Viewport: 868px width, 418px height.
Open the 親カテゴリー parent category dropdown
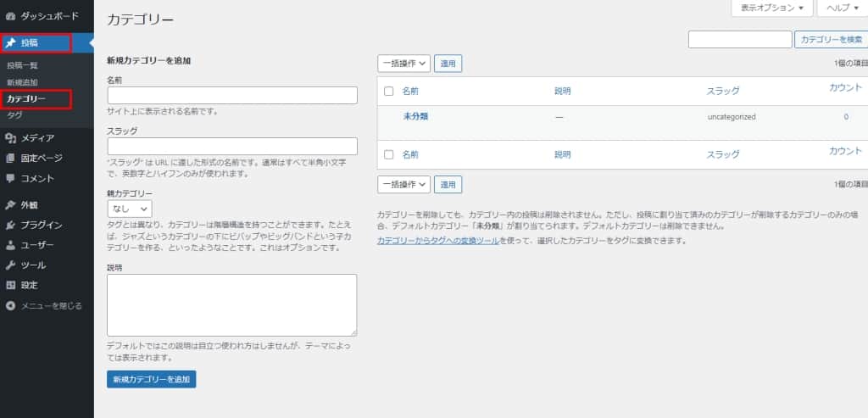[x=130, y=209]
